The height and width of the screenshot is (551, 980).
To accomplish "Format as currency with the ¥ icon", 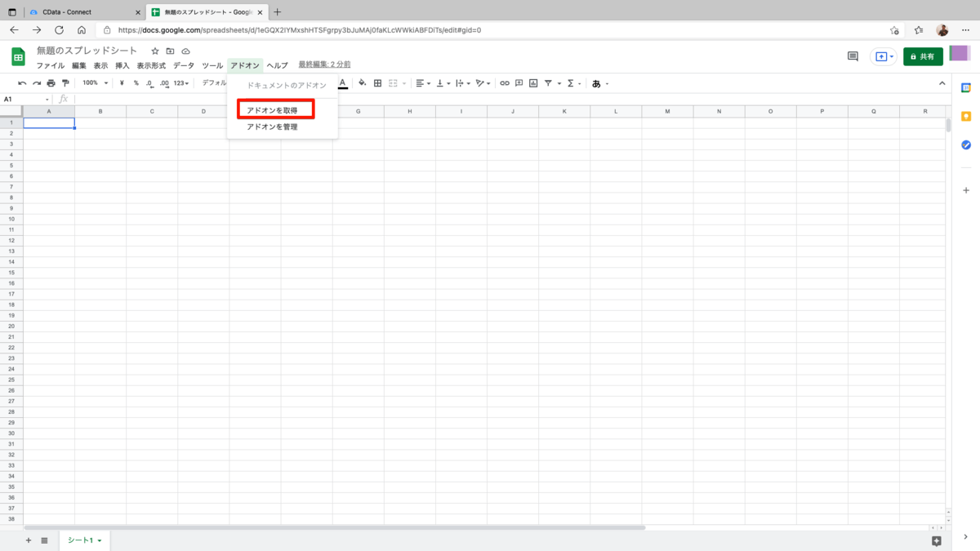I will pyautogui.click(x=122, y=83).
